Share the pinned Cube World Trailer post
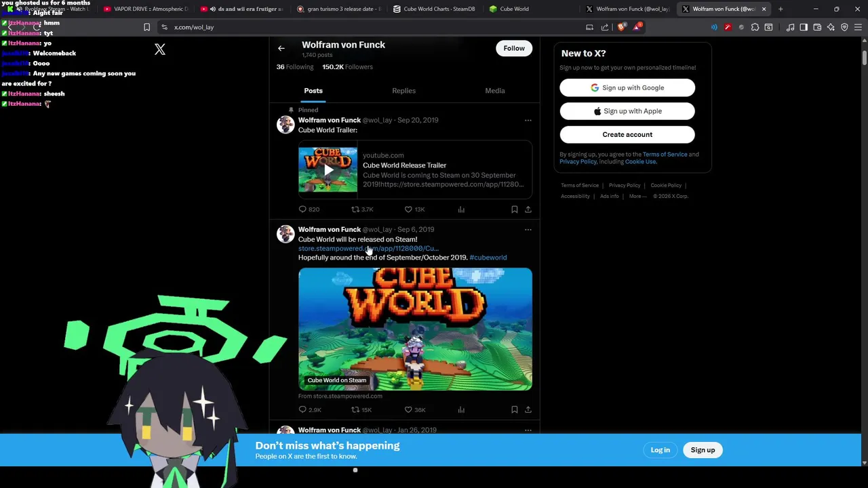The height and width of the screenshot is (488, 868). (528, 209)
